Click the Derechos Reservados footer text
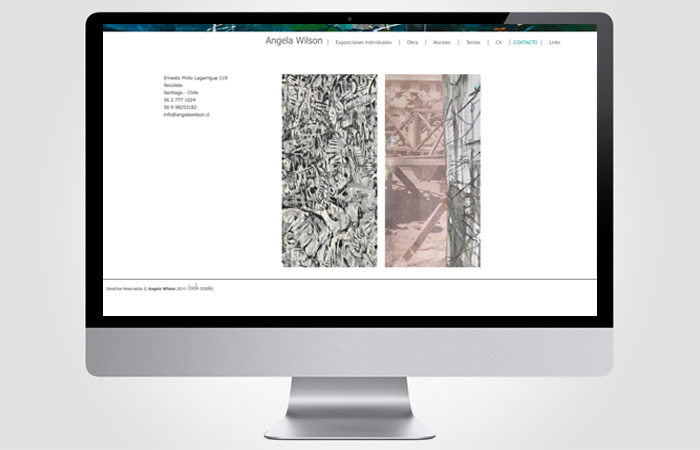Screen dimensions: 700x450 pos(125,289)
